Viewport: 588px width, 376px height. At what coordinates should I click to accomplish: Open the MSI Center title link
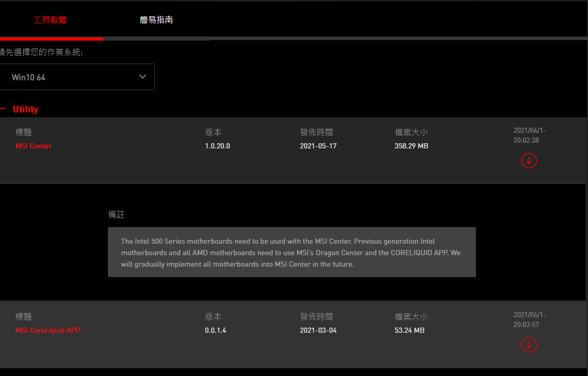[x=33, y=146]
